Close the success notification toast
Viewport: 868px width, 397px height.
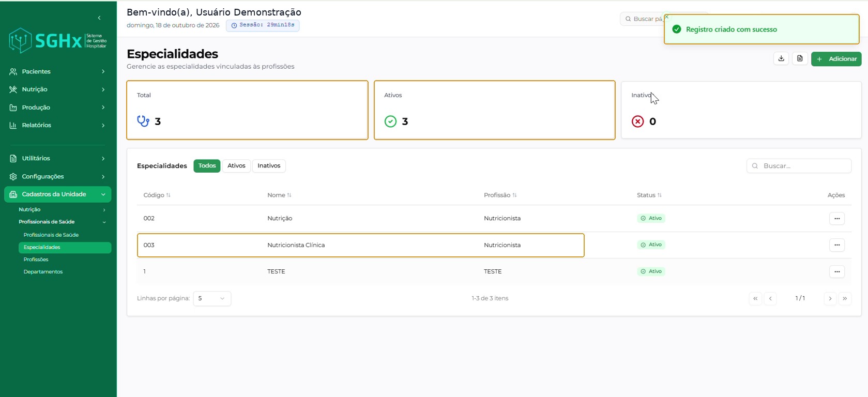click(666, 17)
